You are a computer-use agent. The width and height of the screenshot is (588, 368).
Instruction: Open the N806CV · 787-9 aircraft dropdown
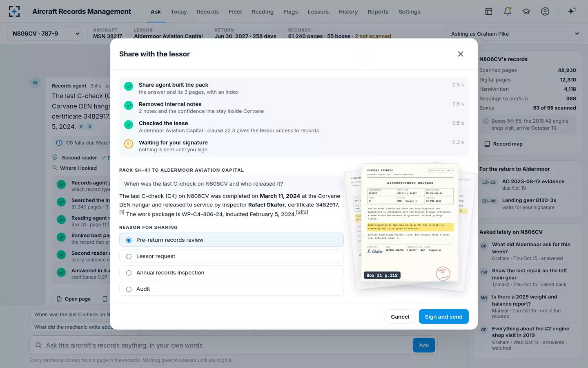click(45, 34)
